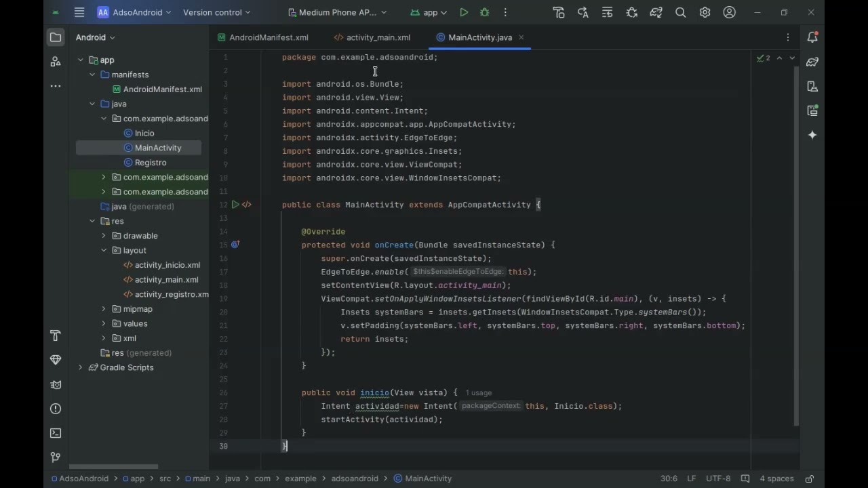Open the Running Devices icon on right sidebar

pos(812,110)
